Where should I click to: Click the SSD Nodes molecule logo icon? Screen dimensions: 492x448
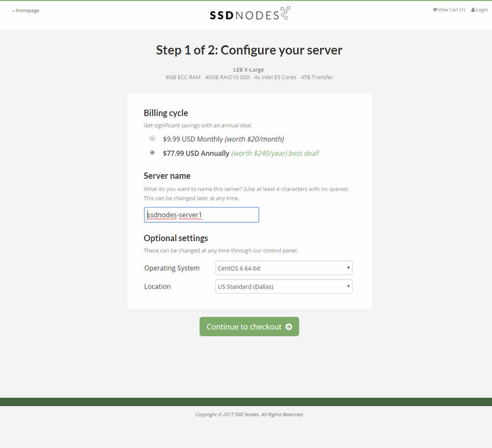click(x=285, y=13)
